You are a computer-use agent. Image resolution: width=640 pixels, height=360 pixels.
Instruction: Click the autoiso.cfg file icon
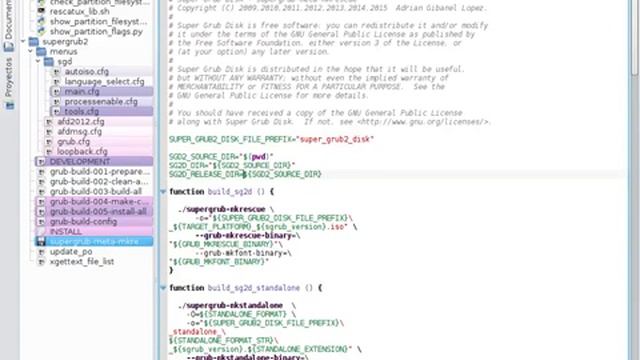tap(56, 72)
